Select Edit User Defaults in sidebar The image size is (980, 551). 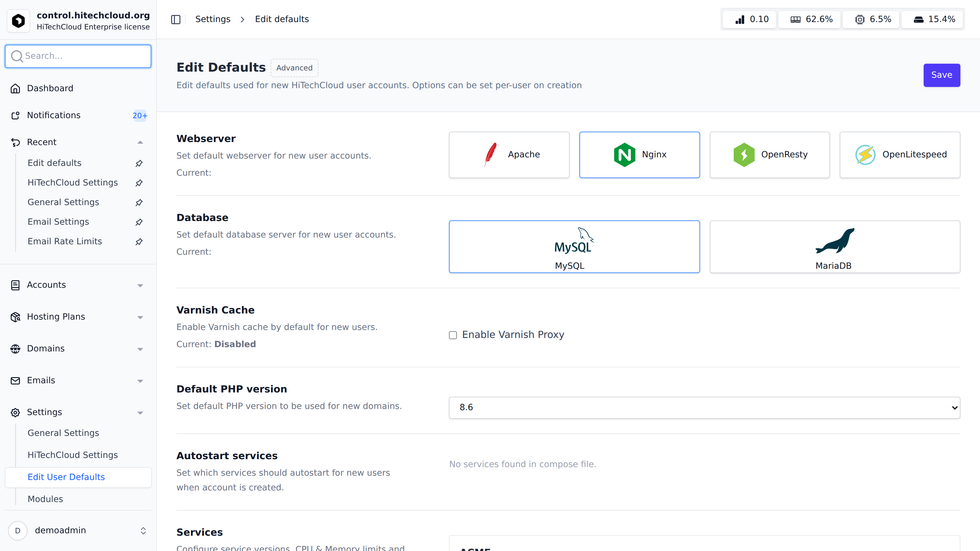pos(78,477)
